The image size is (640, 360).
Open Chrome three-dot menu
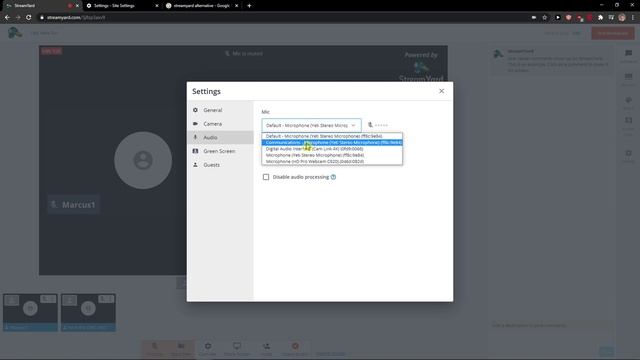[x=633, y=18]
